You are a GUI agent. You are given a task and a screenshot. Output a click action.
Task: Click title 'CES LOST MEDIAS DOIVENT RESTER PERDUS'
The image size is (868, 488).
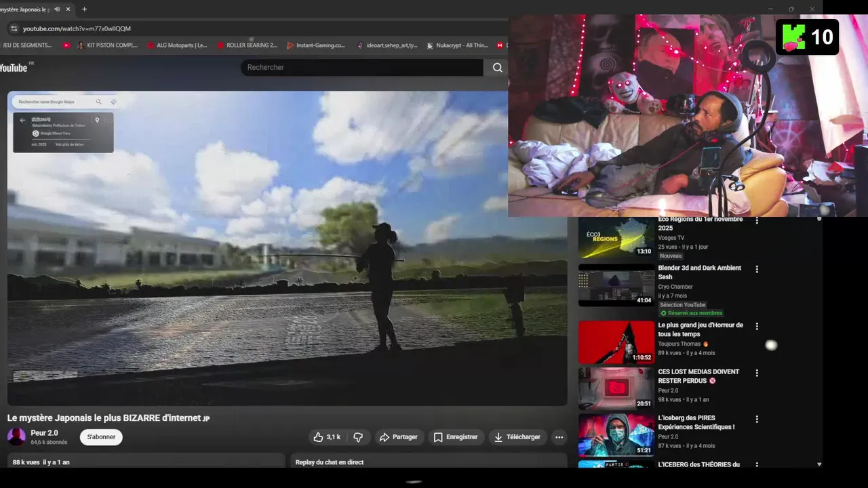point(698,376)
